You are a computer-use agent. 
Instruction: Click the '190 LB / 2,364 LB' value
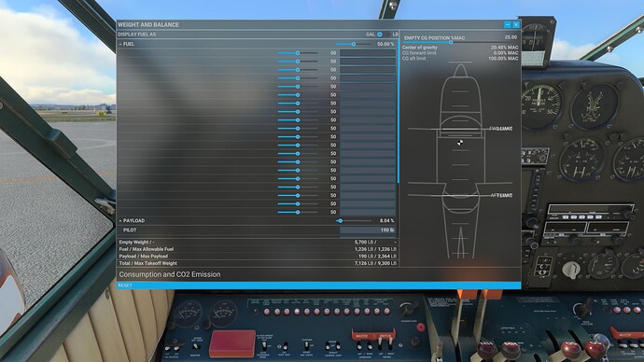pos(377,257)
